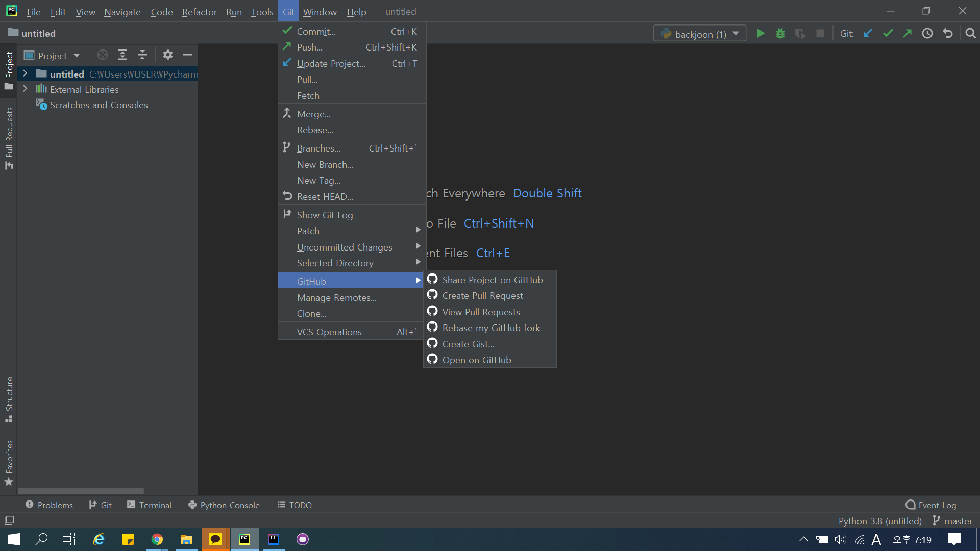Update Project via blue arrow Git toolbar icon
The height and width of the screenshot is (551, 980).
868,33
